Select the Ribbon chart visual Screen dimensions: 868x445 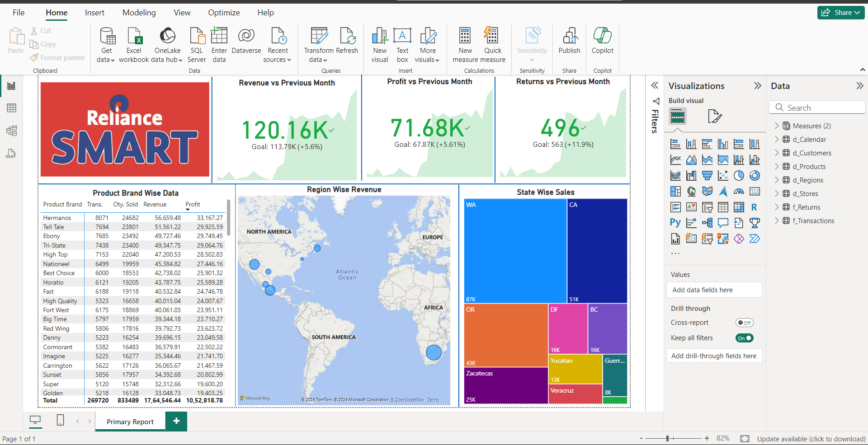click(675, 176)
